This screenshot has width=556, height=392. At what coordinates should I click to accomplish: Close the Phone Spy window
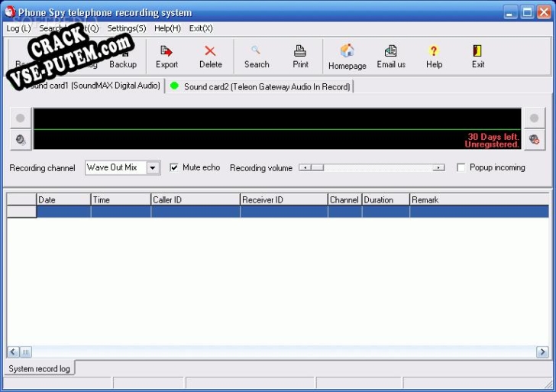tap(544, 12)
